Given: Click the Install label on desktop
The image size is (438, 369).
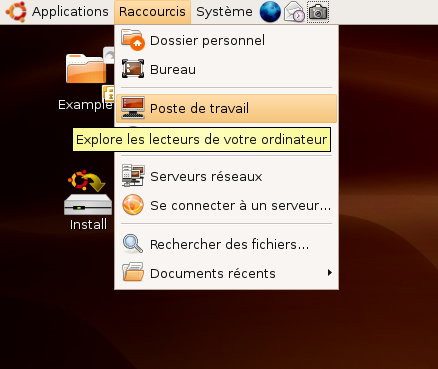Looking at the screenshot, I should (x=88, y=224).
